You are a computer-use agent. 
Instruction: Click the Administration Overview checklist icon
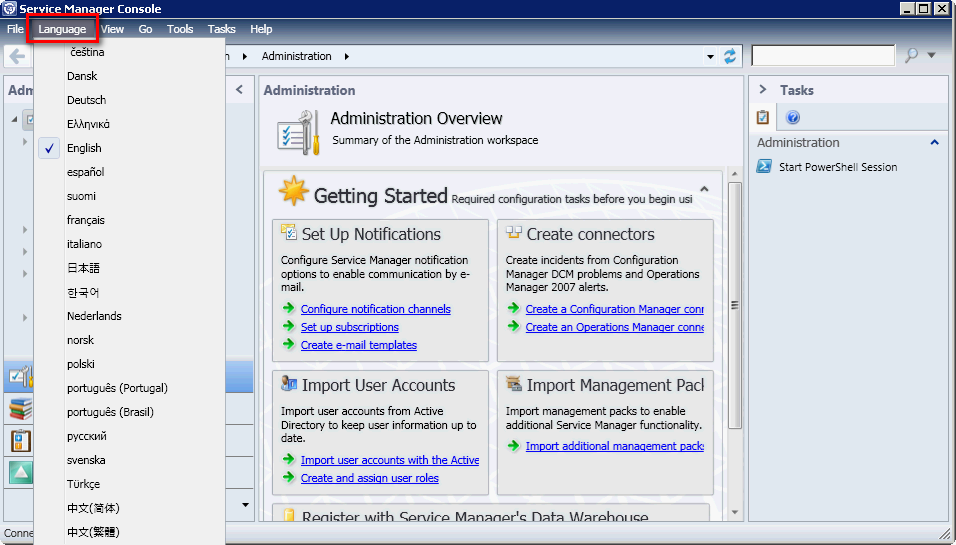tap(299, 132)
